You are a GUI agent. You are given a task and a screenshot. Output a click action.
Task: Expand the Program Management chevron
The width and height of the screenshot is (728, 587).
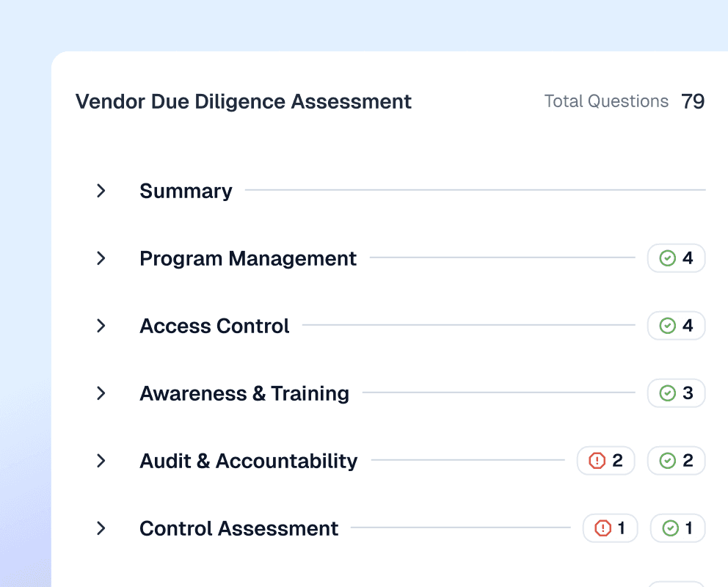[101, 258]
